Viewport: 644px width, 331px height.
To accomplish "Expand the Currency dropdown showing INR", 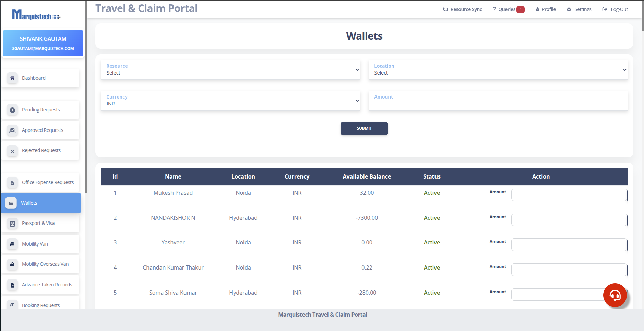I will (230, 101).
